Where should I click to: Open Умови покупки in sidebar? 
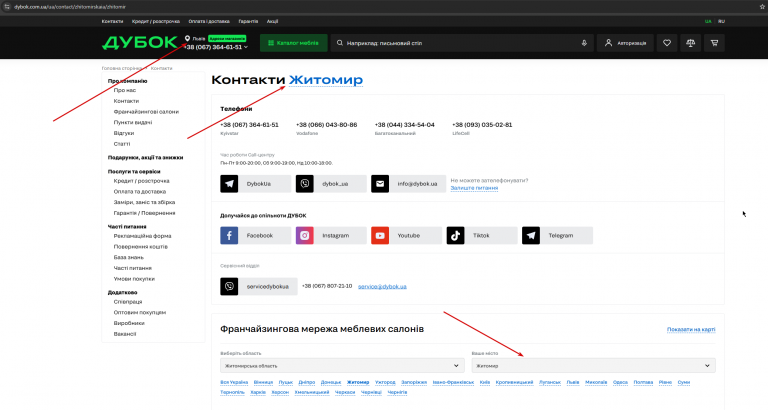(134, 279)
